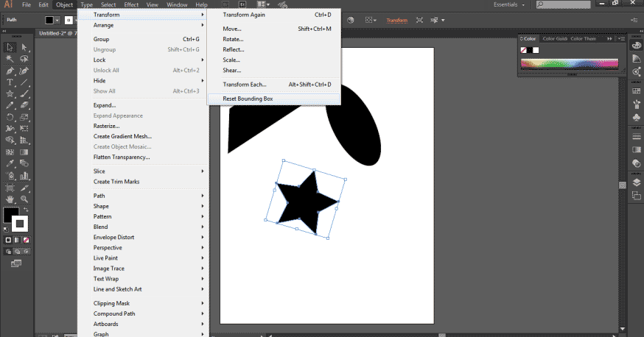Select the Type tool
644x337 pixels.
10,82
